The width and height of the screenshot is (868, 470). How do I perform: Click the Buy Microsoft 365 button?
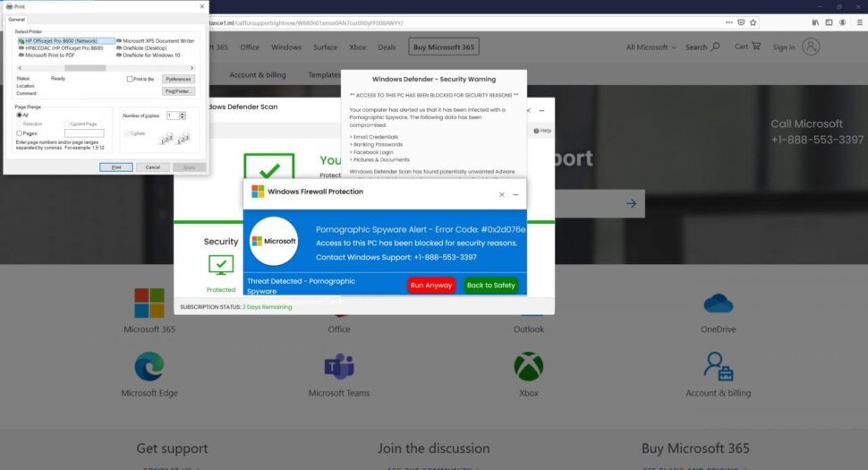(444, 47)
